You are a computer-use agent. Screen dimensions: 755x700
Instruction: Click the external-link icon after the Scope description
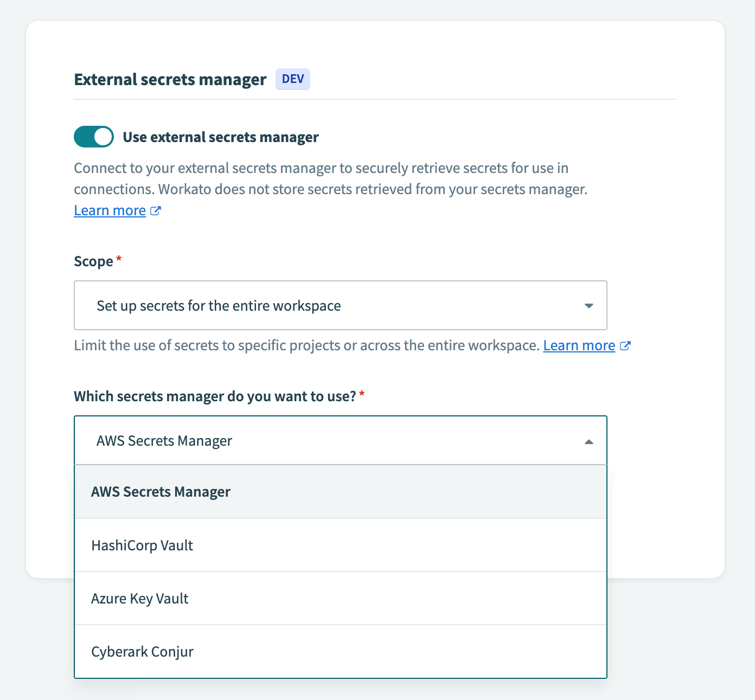tap(626, 345)
